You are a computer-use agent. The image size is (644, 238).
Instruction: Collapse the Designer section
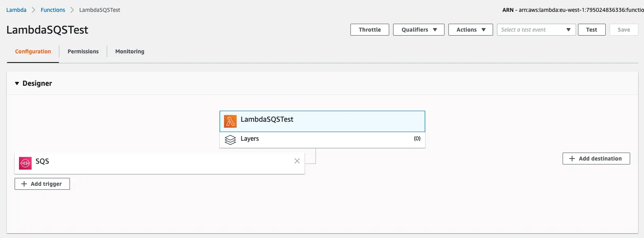point(16,83)
